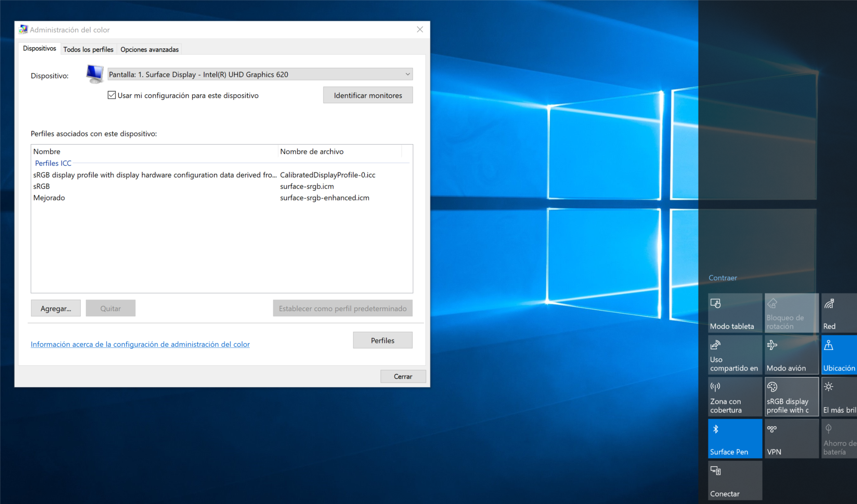Click the Cerrar button
Image resolution: width=857 pixels, height=504 pixels.
(x=403, y=376)
